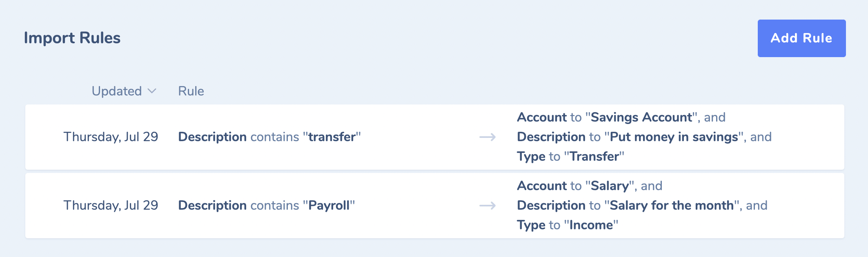Click the quoted "transfer" keyword
The image size is (868, 257).
coord(332,137)
